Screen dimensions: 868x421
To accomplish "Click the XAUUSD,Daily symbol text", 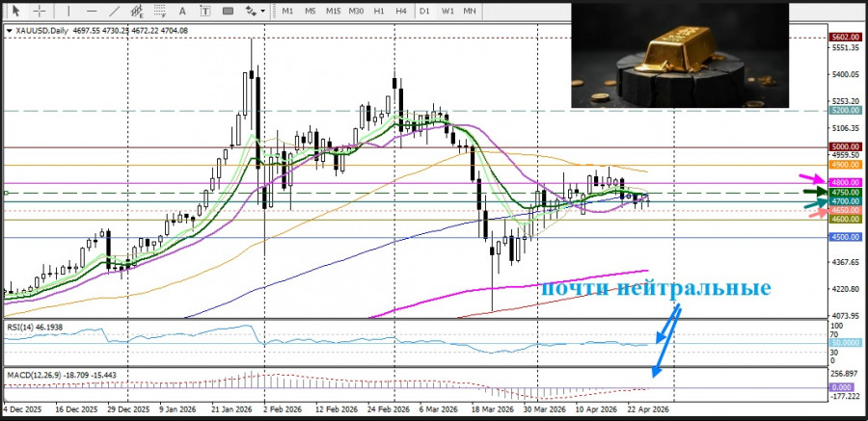I will coord(41,31).
